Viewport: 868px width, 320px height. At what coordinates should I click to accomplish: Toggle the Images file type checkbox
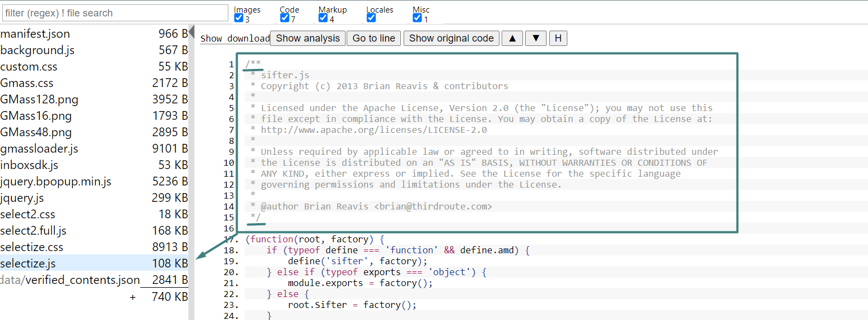click(x=239, y=18)
